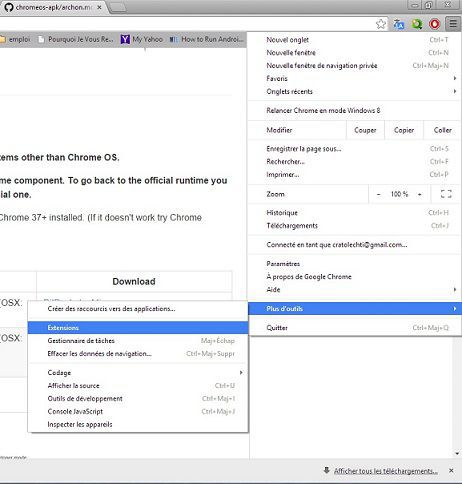Screen dimensions: 462x484
Task: Expand the Plus d'outils submenu
Action: point(355,309)
